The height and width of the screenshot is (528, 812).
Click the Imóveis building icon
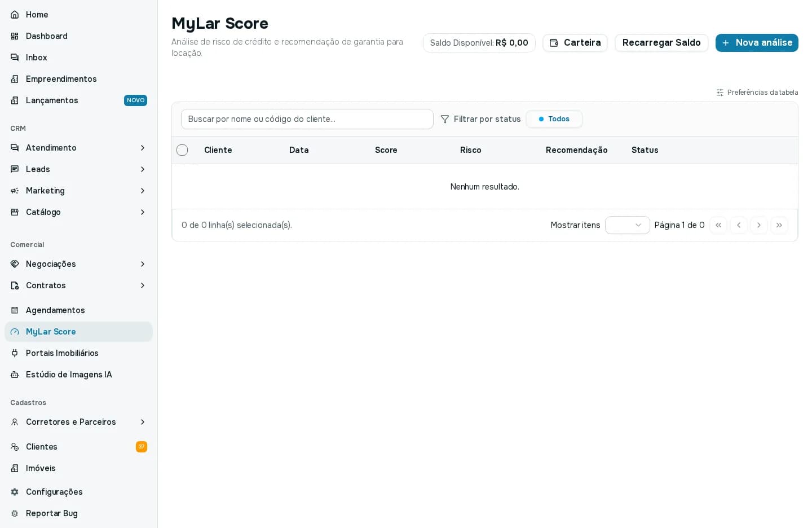click(x=15, y=468)
